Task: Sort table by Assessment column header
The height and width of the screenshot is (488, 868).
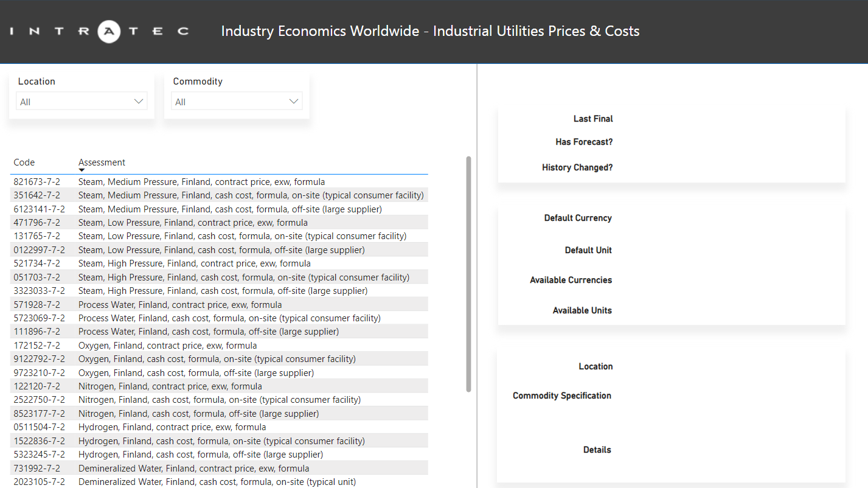Action: coord(102,162)
